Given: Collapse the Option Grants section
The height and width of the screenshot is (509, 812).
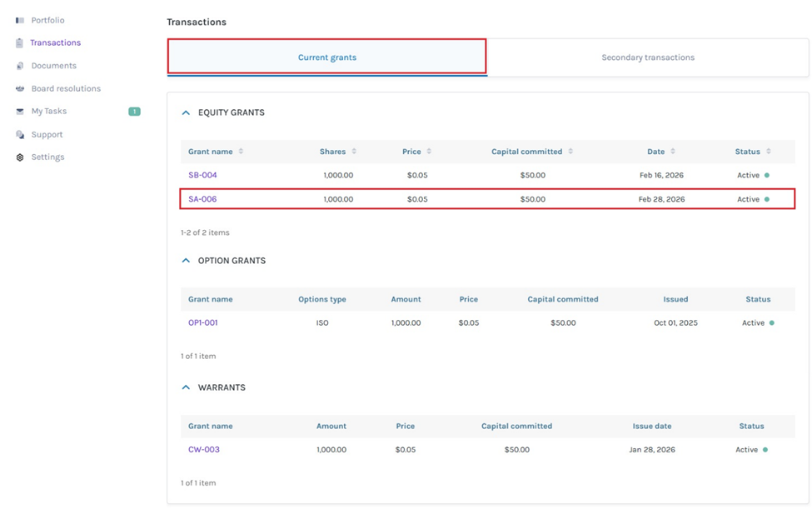Looking at the screenshot, I should click(186, 261).
